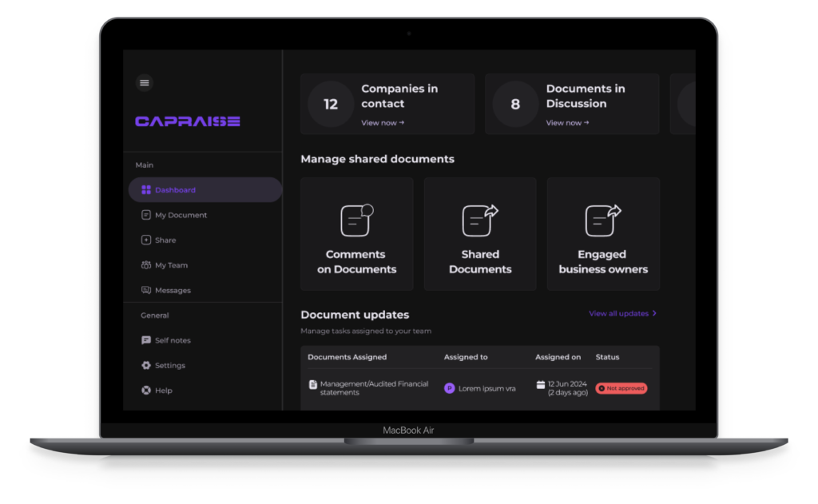Click the Manage tasks assigned to your team text
The height and width of the screenshot is (504, 818).
tap(366, 331)
